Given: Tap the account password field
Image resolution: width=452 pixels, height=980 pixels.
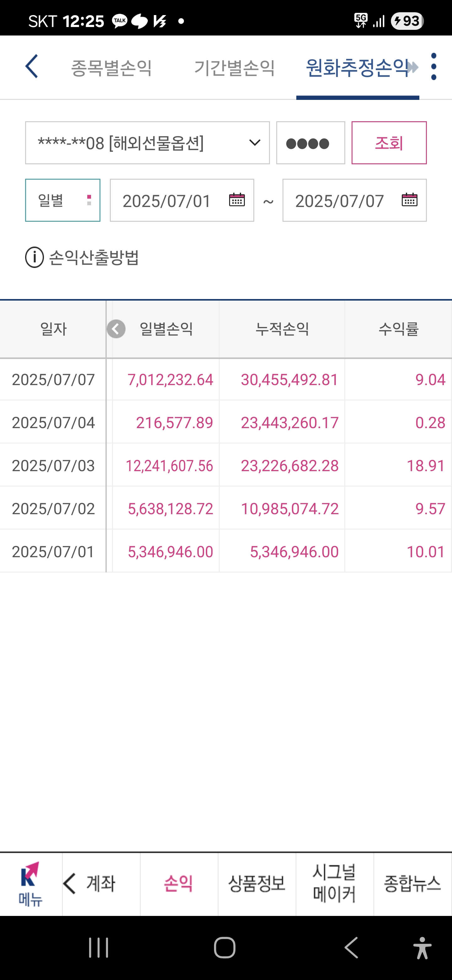Looking at the screenshot, I should 310,143.
